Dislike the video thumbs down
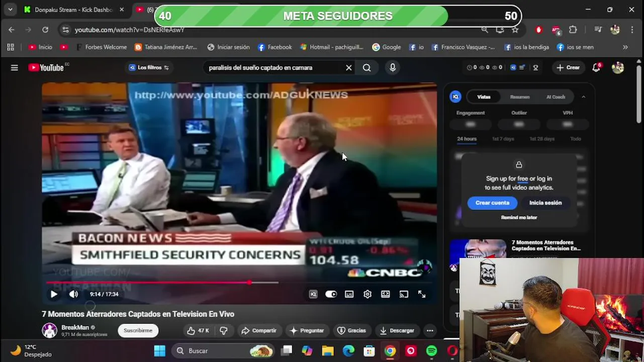The height and width of the screenshot is (362, 644). pos(224,330)
